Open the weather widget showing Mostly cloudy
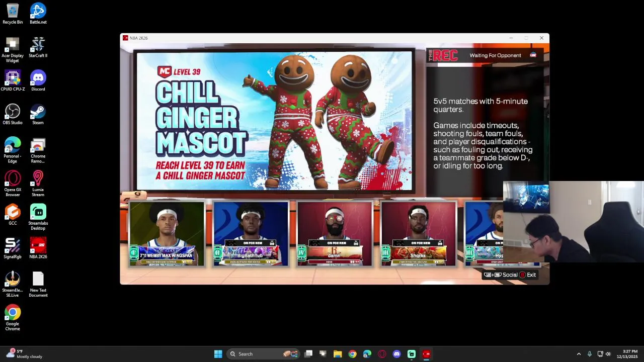 click(24, 354)
